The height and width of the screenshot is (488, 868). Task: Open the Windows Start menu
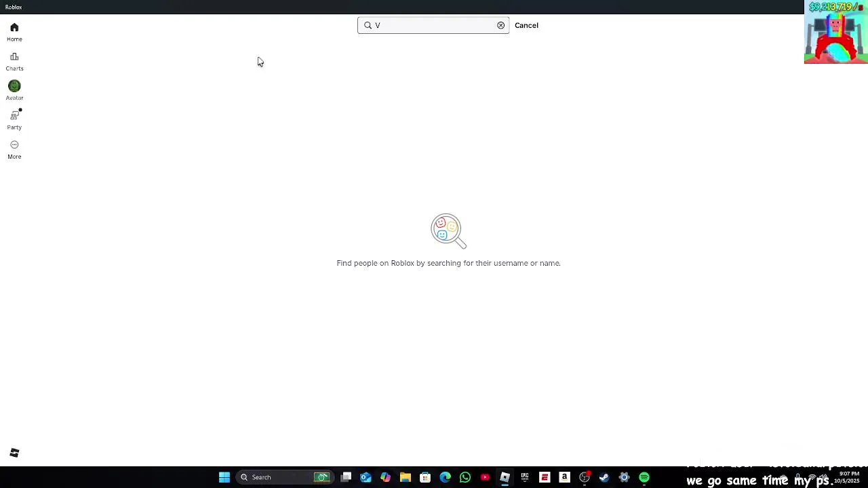pos(224,477)
